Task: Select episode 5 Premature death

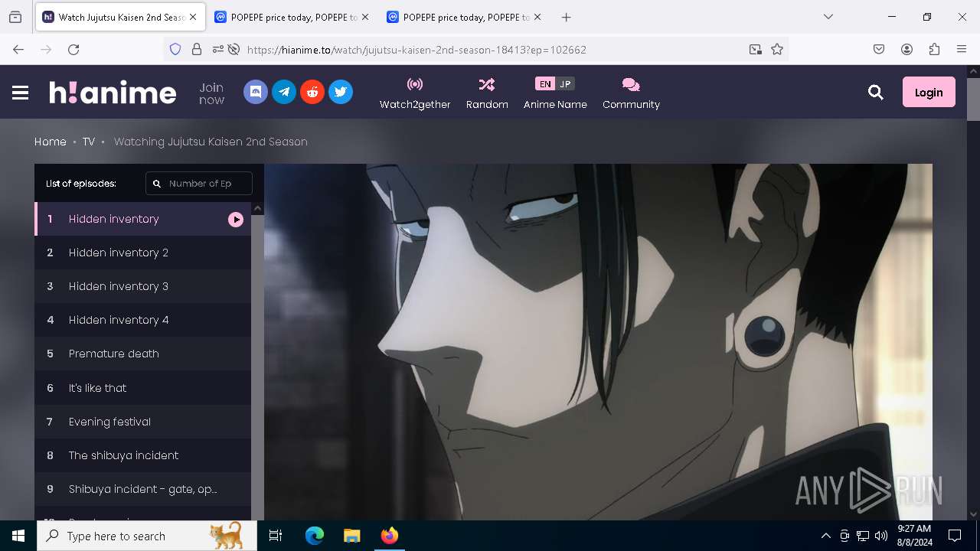Action: (x=142, y=354)
